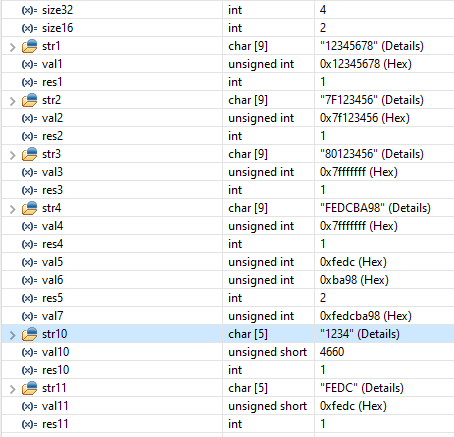Expand the str1 array node

coord(13,47)
